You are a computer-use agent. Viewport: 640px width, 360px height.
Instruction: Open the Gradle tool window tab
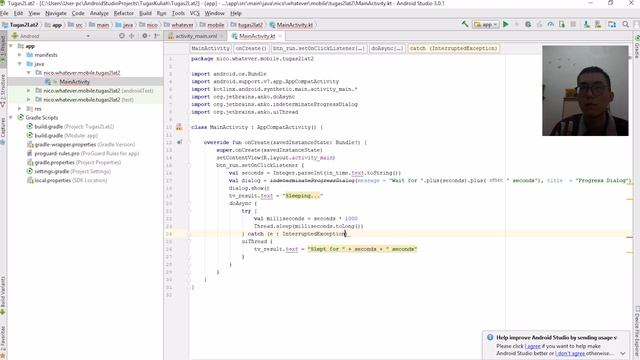click(636, 46)
